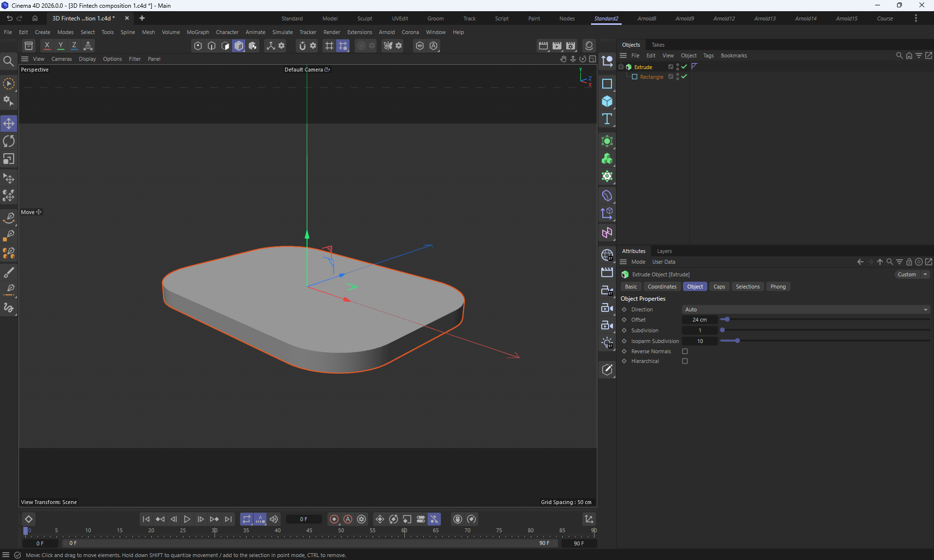Switch to the Caps tab
This screenshot has width=934, height=560.
pos(719,287)
